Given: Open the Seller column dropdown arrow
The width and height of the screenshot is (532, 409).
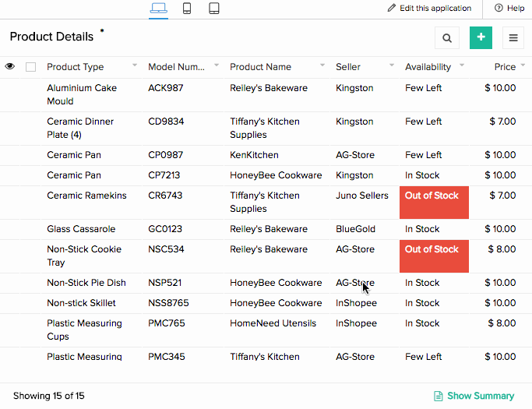Looking at the screenshot, I should (x=391, y=66).
